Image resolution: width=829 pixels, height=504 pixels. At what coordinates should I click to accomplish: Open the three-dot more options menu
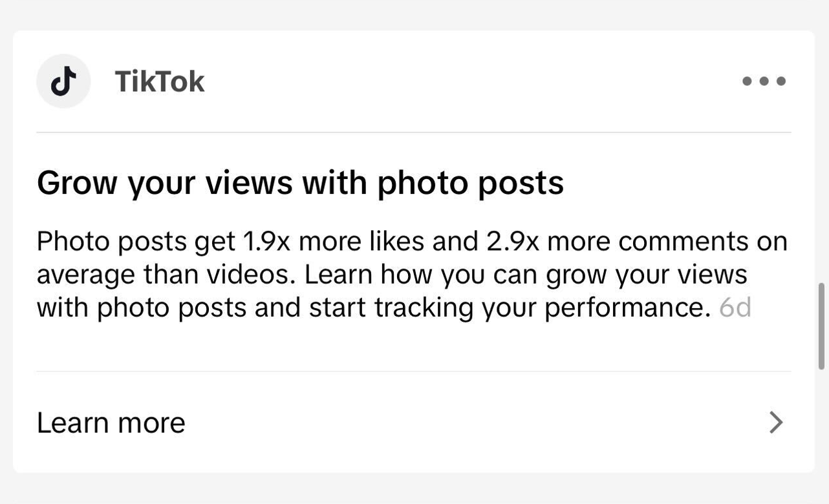(764, 81)
